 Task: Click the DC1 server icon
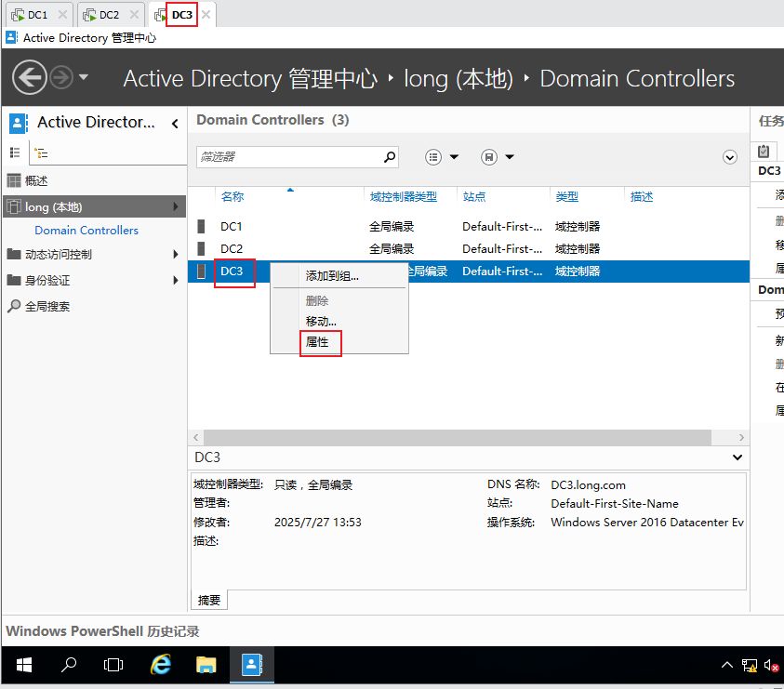point(201,227)
